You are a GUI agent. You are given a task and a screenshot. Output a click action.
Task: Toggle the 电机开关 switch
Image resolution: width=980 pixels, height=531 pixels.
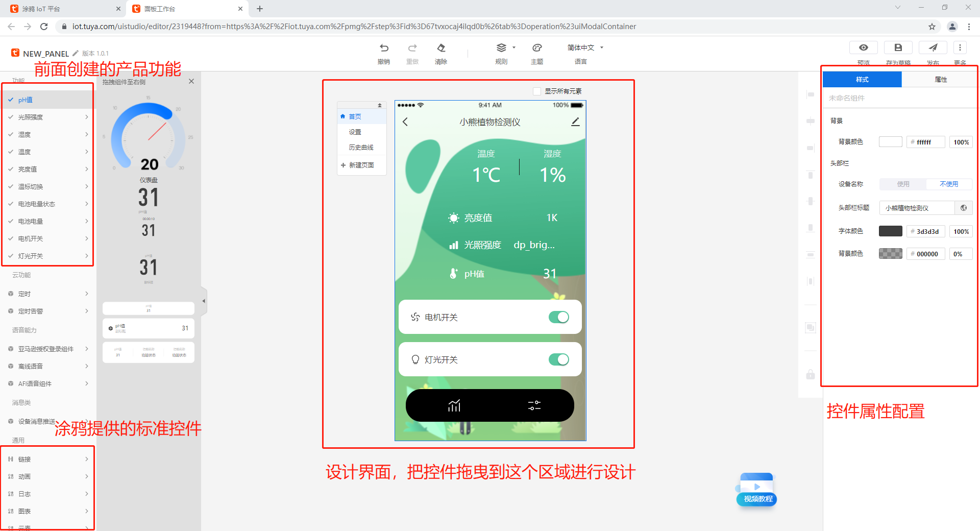pos(558,317)
